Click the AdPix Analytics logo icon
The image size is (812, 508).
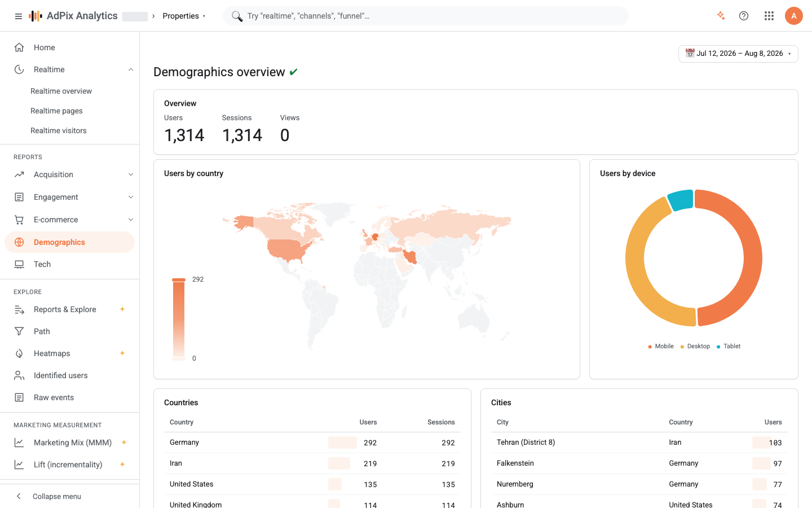(36, 16)
